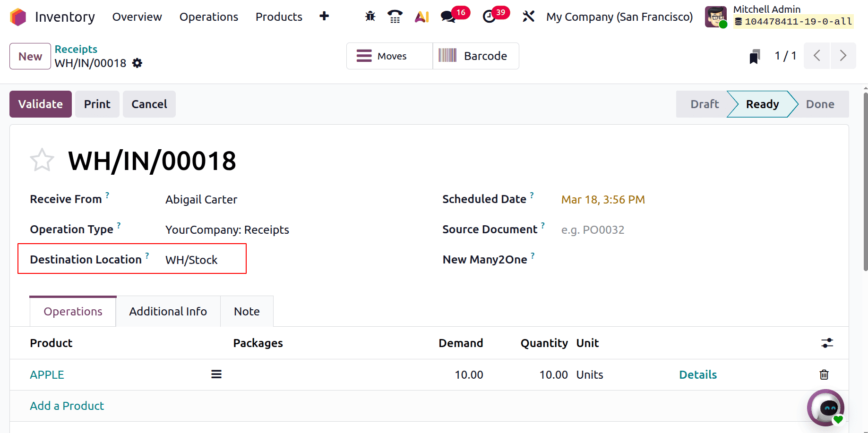Set the status to Done stage

point(820,104)
